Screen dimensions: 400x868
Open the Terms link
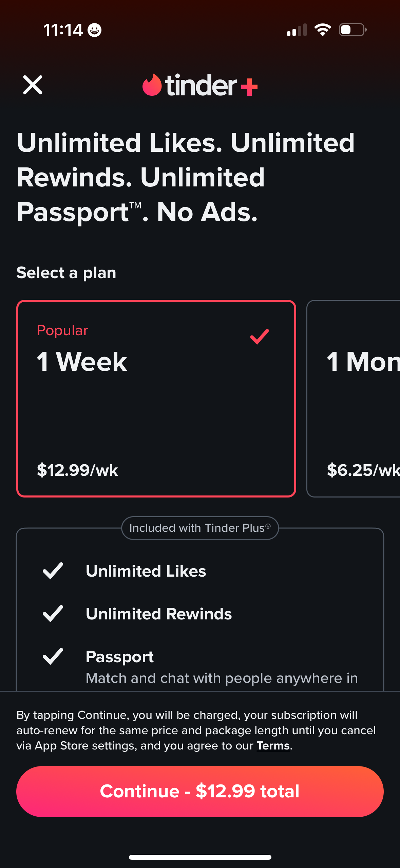(273, 745)
